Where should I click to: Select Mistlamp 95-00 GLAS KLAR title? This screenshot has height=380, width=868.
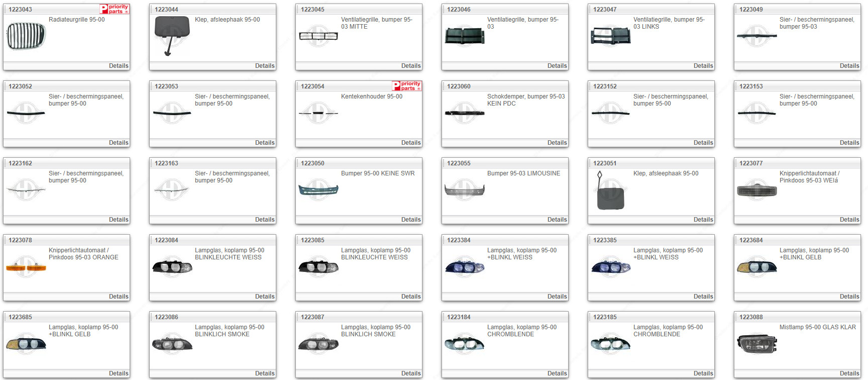[x=818, y=327]
